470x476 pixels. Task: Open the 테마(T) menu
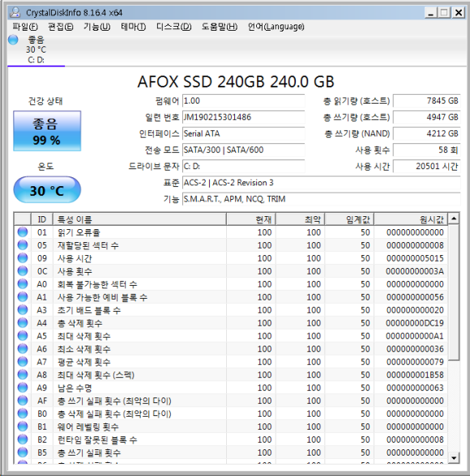(133, 27)
